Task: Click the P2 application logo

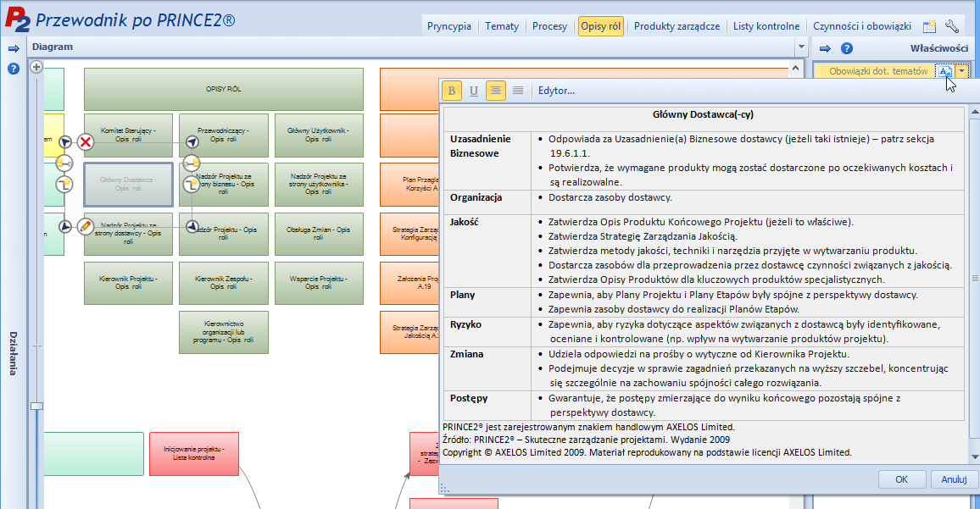Action: point(17,20)
